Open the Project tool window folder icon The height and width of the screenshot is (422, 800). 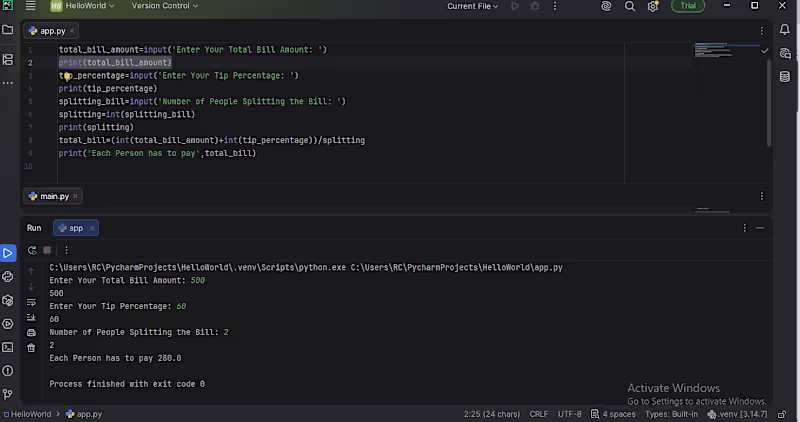(8, 30)
